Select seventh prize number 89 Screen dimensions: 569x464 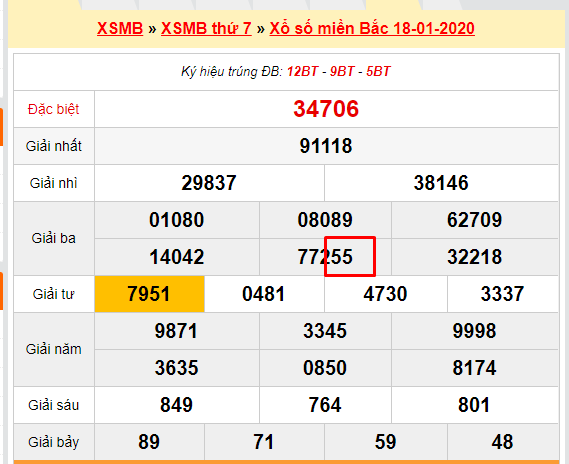coord(149,442)
